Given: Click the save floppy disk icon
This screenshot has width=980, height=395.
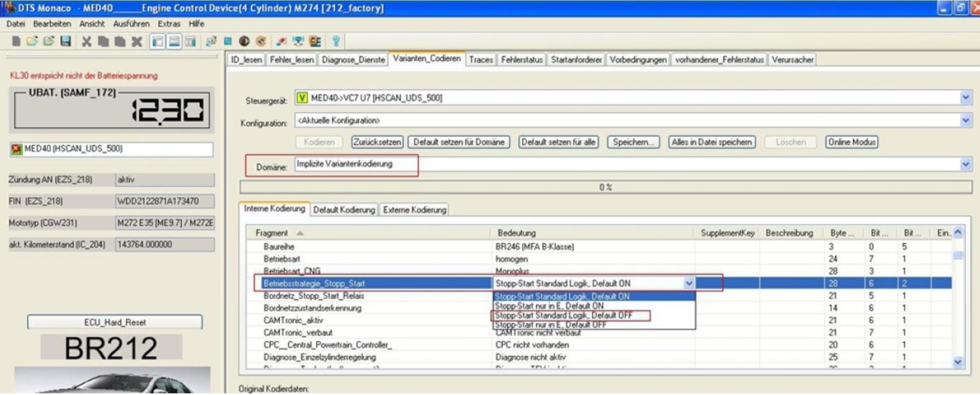Looking at the screenshot, I should (65, 42).
